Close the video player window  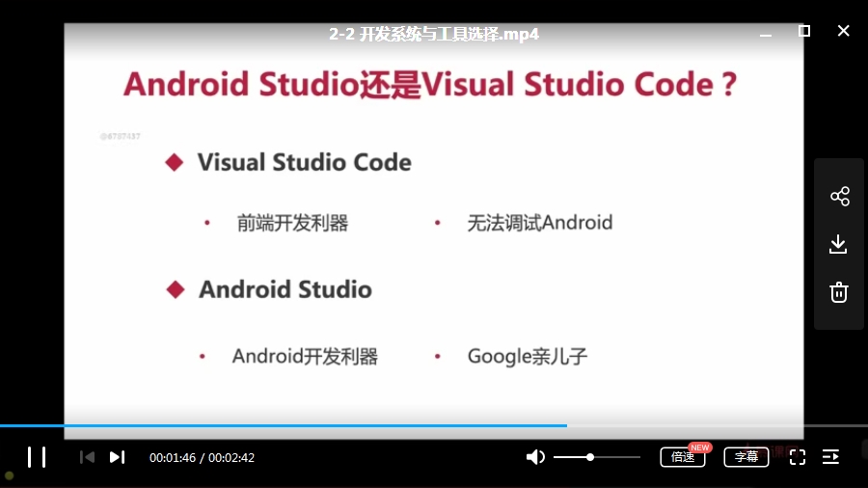[x=843, y=31]
